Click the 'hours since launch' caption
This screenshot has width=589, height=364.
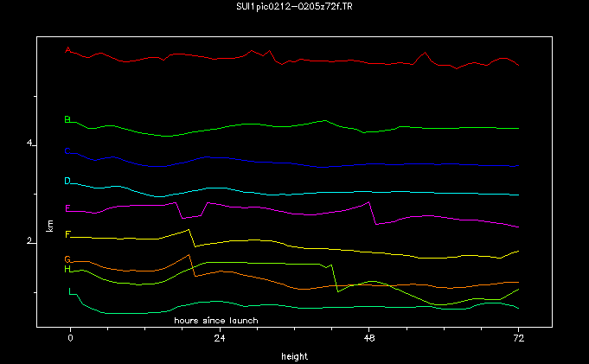click(216, 320)
